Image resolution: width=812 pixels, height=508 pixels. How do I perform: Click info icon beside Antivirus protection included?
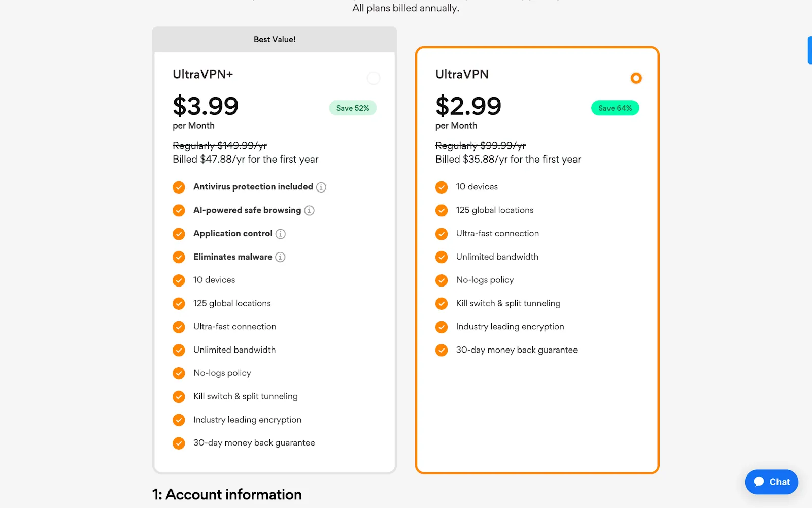[x=321, y=187]
